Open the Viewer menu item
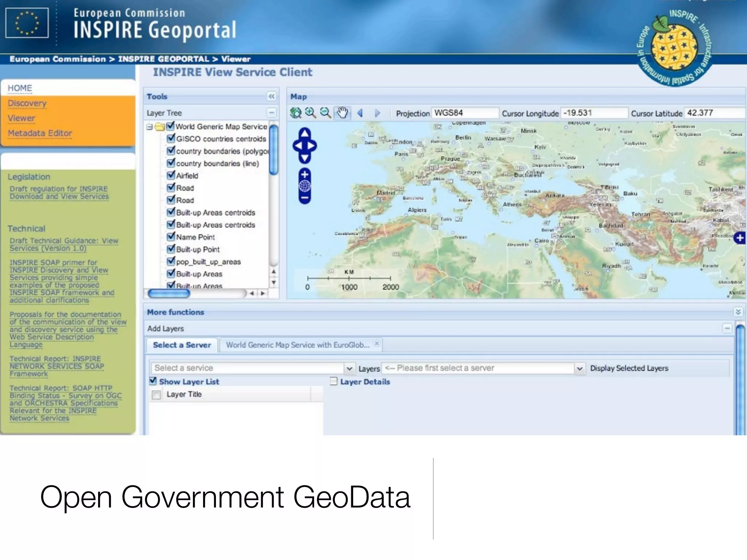The image size is (747, 560). click(x=22, y=118)
